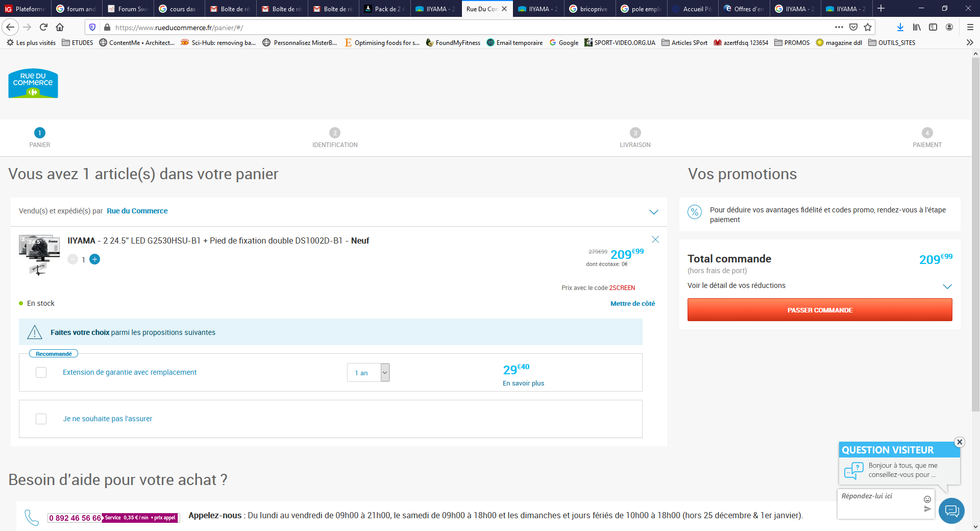
Task: Click the PASSER COMMANDE button
Action: tap(820, 310)
